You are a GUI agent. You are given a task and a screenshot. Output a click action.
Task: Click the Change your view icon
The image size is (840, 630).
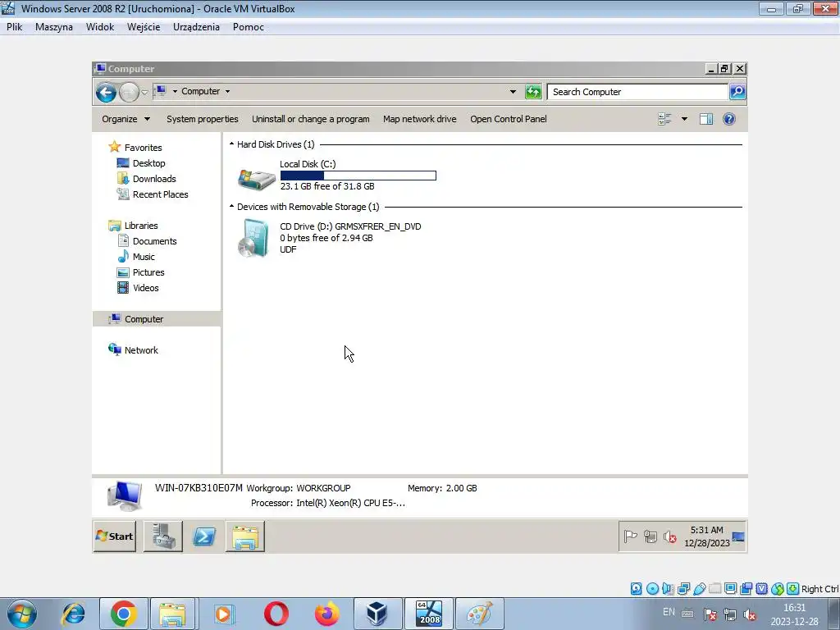pos(664,119)
